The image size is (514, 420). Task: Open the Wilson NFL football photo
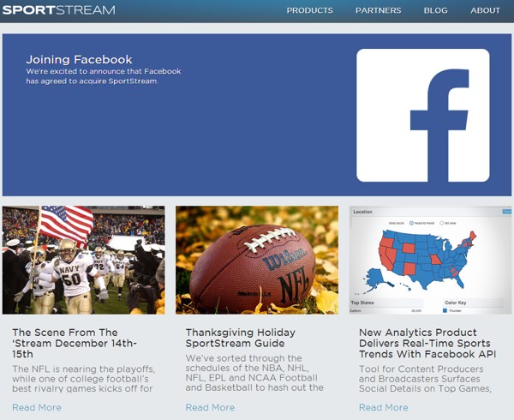(x=257, y=260)
